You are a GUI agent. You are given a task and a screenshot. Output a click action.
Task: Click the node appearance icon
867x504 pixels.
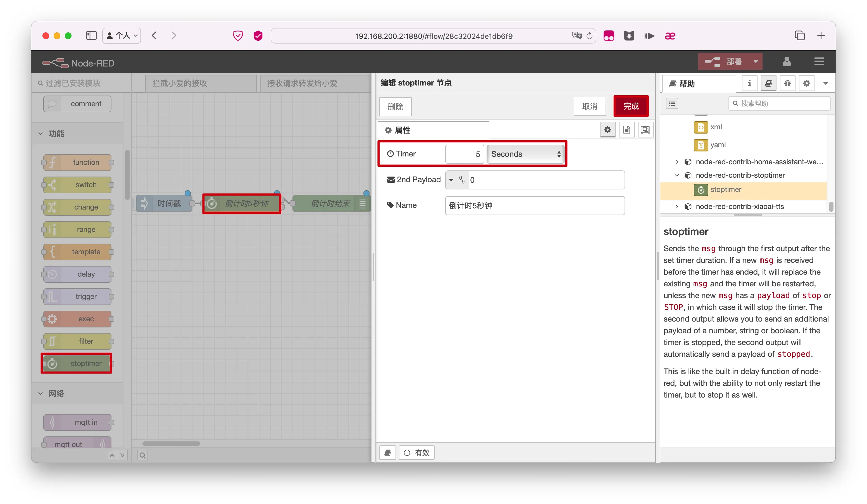coord(646,130)
